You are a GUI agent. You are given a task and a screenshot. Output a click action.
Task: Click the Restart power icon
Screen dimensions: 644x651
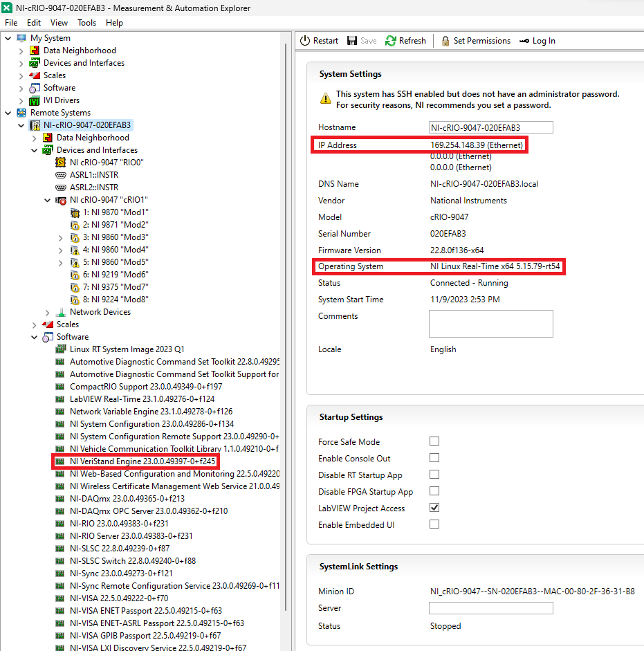(x=305, y=41)
